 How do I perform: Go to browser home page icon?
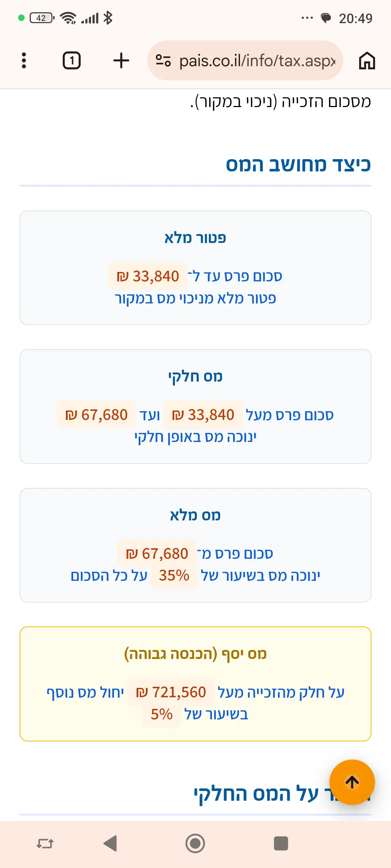point(367,60)
